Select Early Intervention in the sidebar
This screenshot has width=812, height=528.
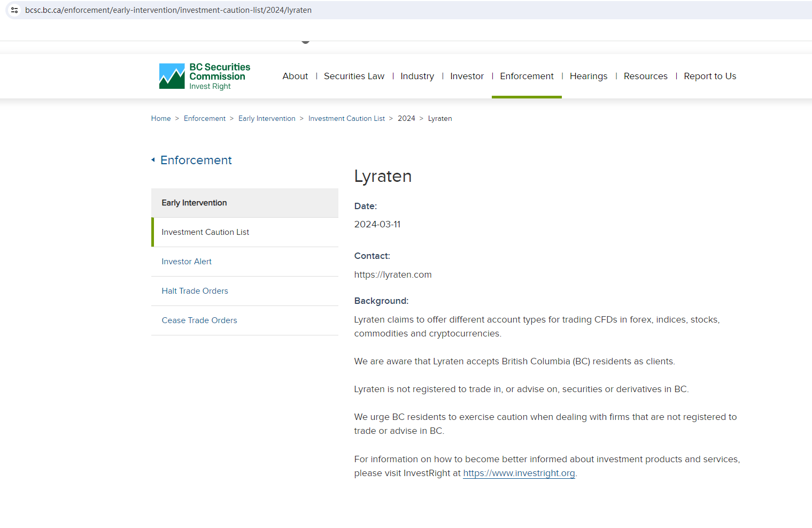[x=245, y=203]
